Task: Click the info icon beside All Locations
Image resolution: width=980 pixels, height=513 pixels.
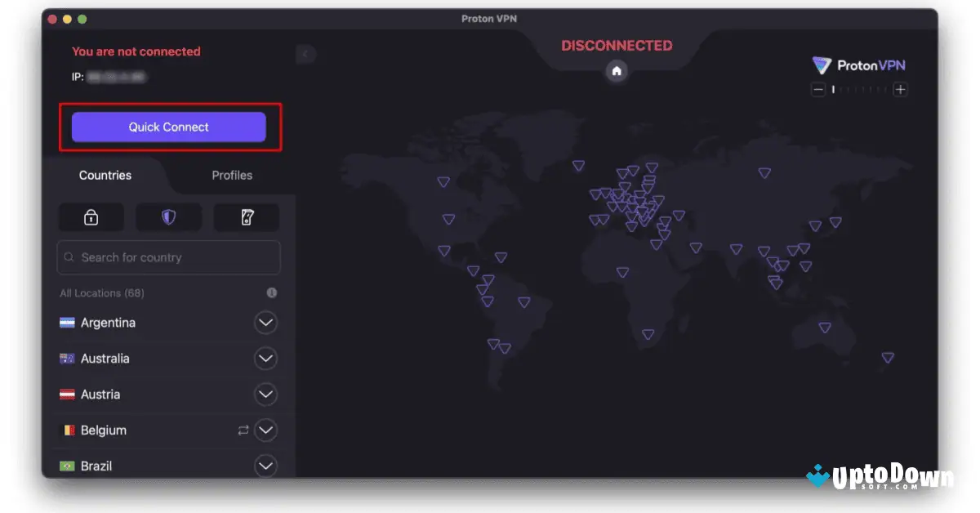Action: (272, 292)
